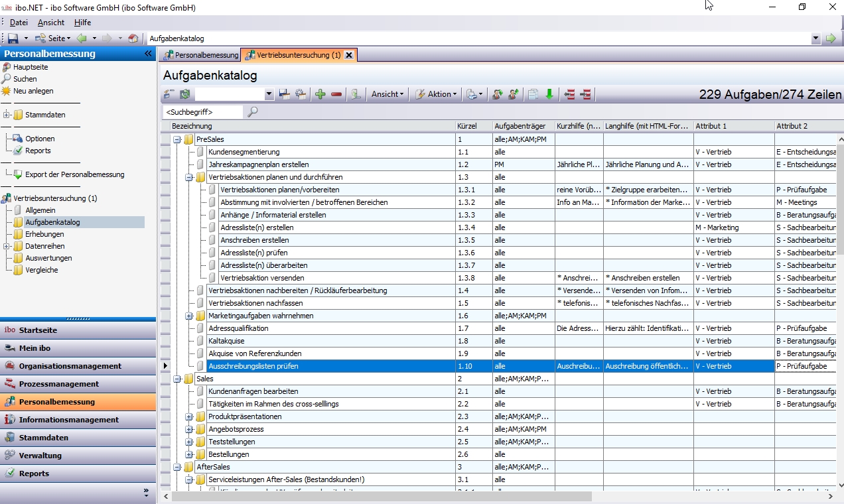
Task: Expand the Stammdaten tree node in sidebar
Action: 7,115
